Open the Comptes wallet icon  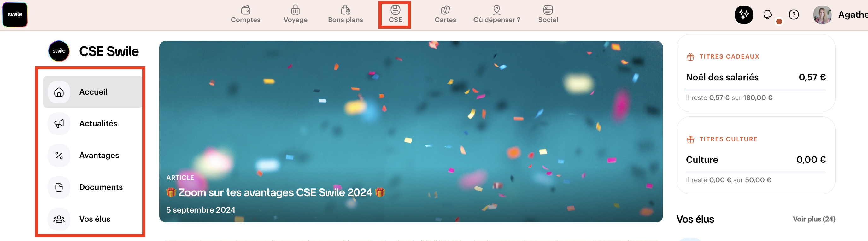click(x=246, y=10)
